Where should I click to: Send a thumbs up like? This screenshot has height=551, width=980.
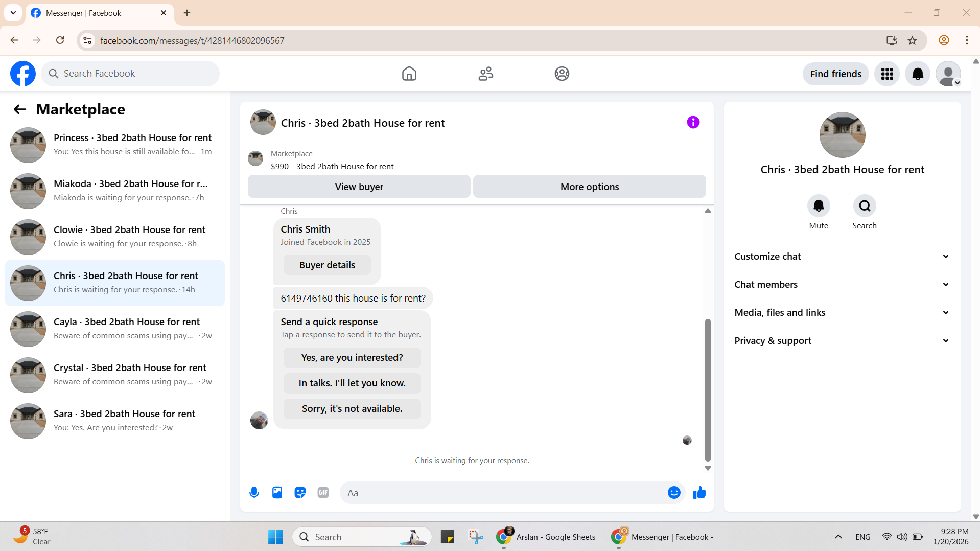pos(699,493)
